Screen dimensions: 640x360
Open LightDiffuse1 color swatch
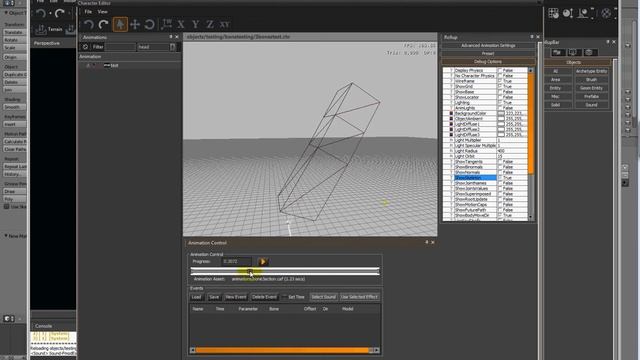(x=501, y=124)
